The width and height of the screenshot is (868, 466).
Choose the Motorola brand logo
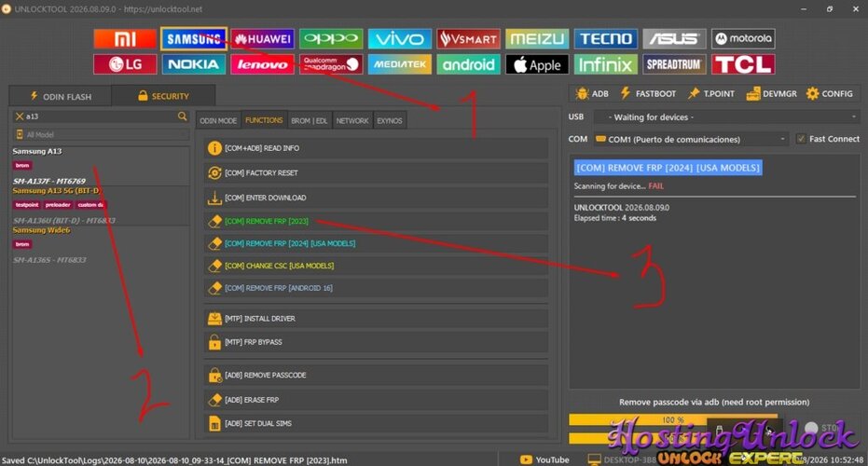point(743,39)
